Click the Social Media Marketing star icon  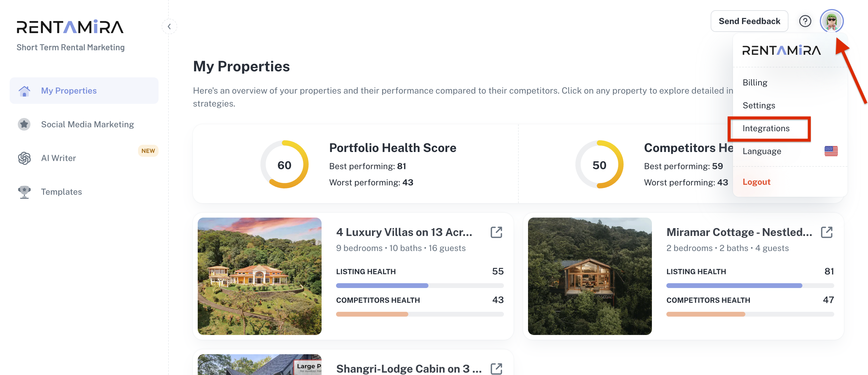(24, 125)
